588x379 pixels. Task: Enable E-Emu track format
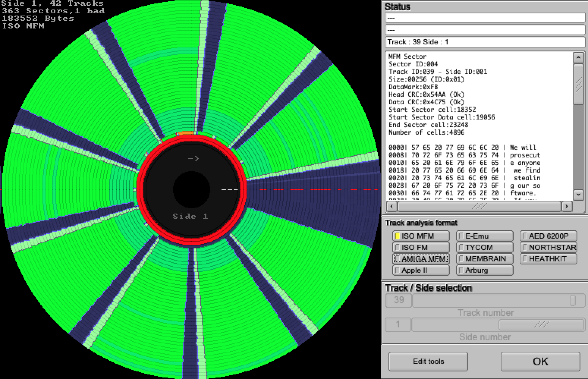[484, 236]
